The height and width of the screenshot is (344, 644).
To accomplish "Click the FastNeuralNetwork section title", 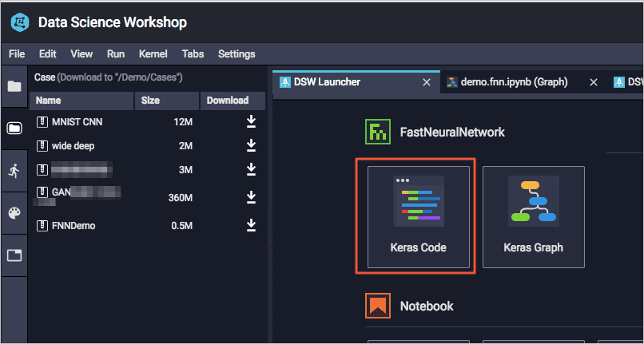I will (x=452, y=132).
